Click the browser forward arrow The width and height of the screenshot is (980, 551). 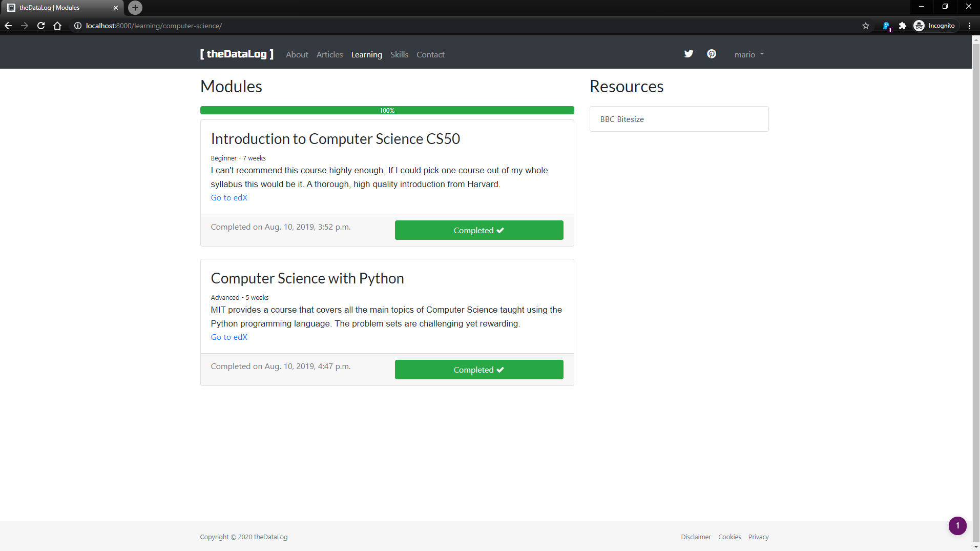pyautogui.click(x=25, y=26)
